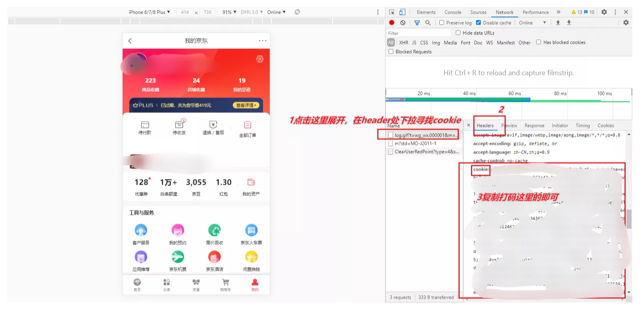Tap the 高价回收 recycling icon
This screenshot has width=644, height=312.
tap(214, 230)
